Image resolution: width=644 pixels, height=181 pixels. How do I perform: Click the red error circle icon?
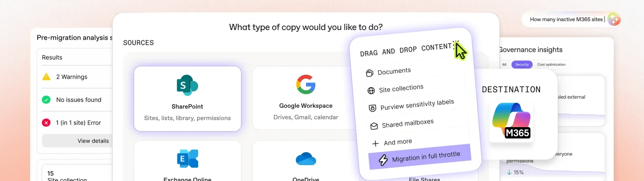click(46, 123)
